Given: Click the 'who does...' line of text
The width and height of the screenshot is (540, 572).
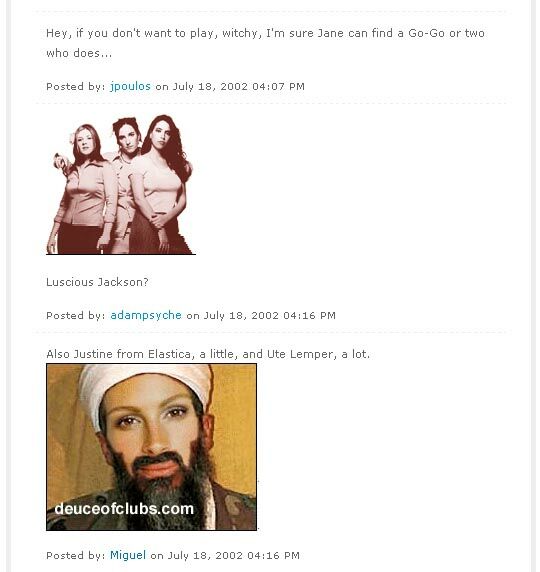Looking at the screenshot, I should pyautogui.click(x=79, y=53).
